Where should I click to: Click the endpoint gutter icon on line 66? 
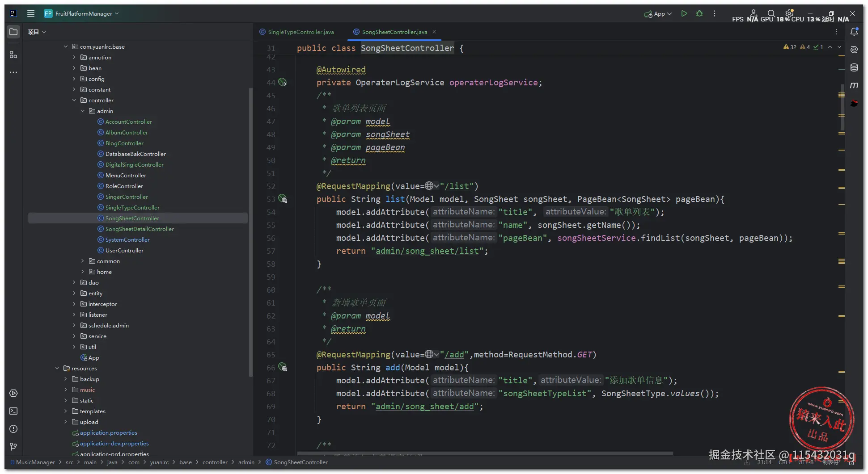283,367
